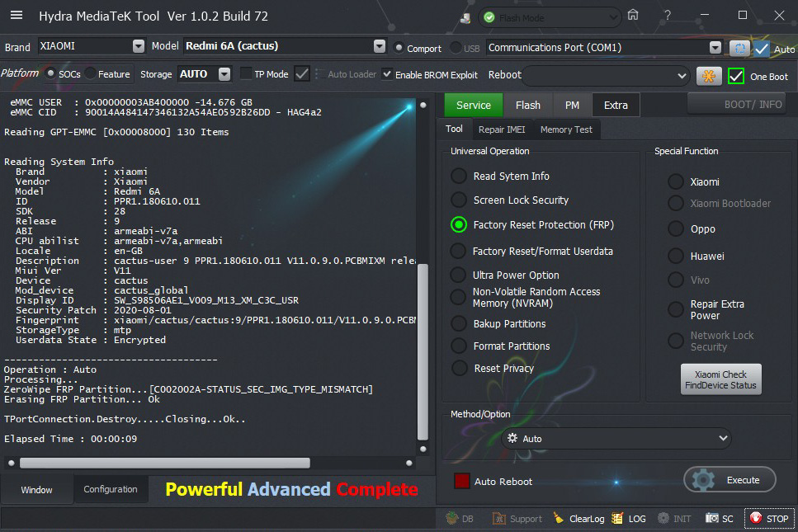Select Screen Lock Security operation
The height and width of the screenshot is (532, 798).
pos(459,200)
